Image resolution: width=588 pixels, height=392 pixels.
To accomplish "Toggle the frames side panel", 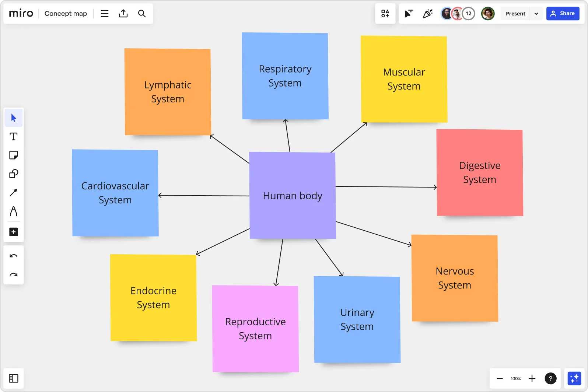I will [x=14, y=378].
